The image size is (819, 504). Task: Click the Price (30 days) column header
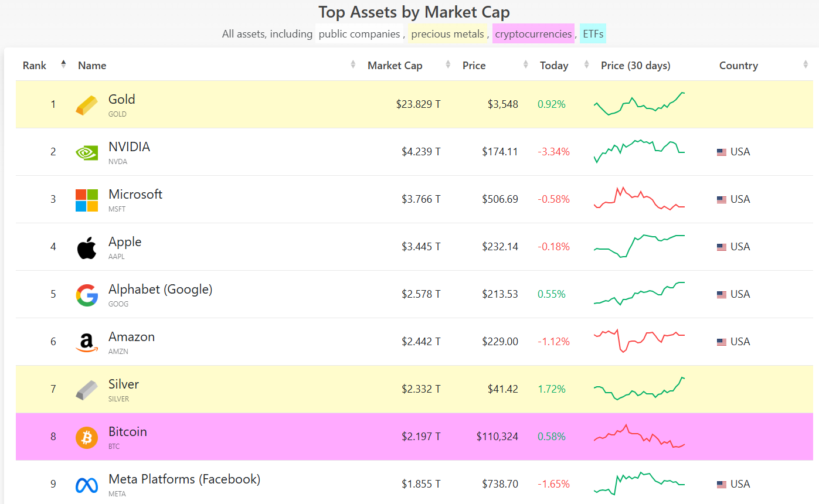point(636,66)
